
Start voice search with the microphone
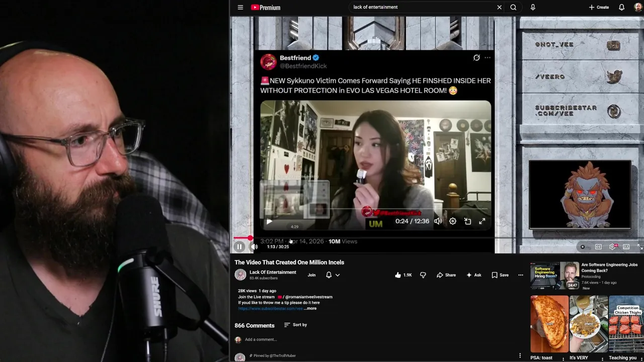(533, 8)
